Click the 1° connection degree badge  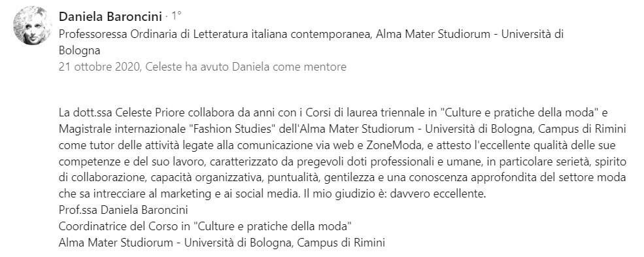tap(176, 16)
